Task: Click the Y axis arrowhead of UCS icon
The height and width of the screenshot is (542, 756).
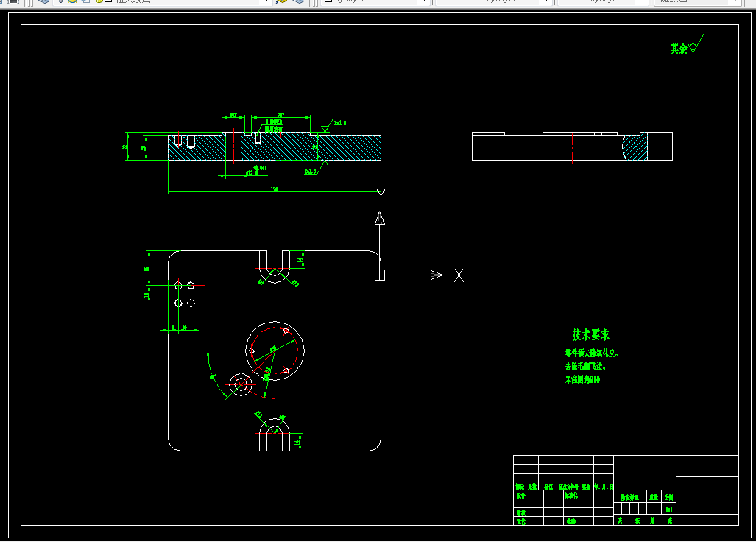Action: click(380, 219)
